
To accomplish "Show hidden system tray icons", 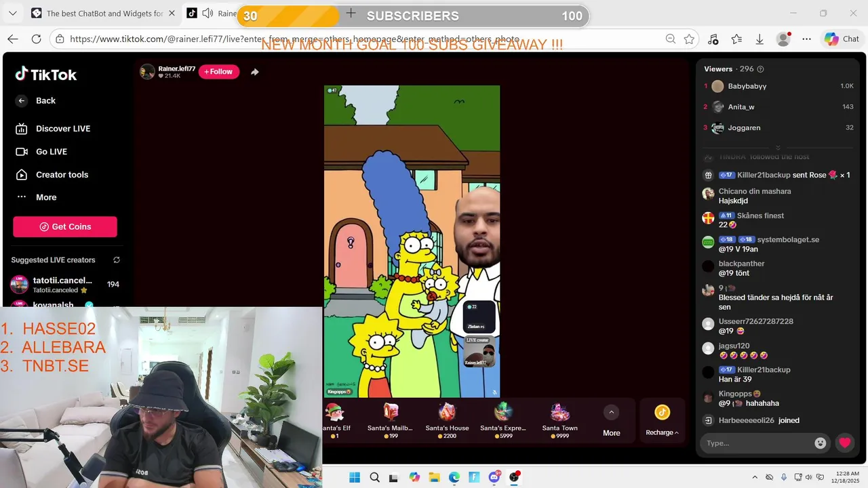I will [755, 478].
